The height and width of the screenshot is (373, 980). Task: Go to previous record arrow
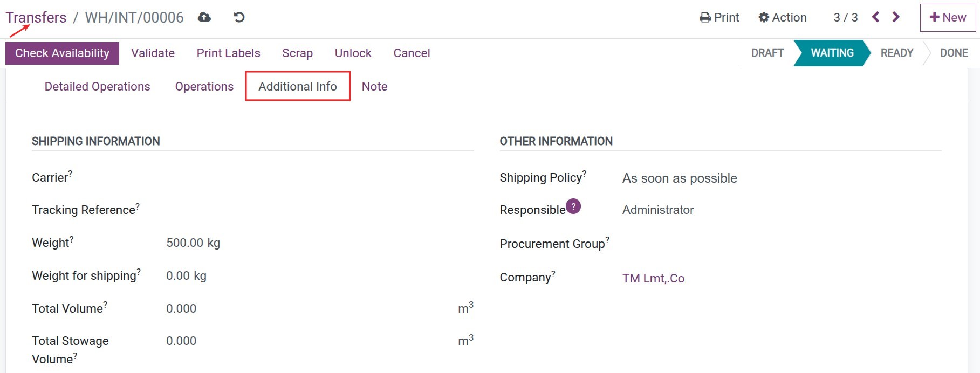coord(876,17)
